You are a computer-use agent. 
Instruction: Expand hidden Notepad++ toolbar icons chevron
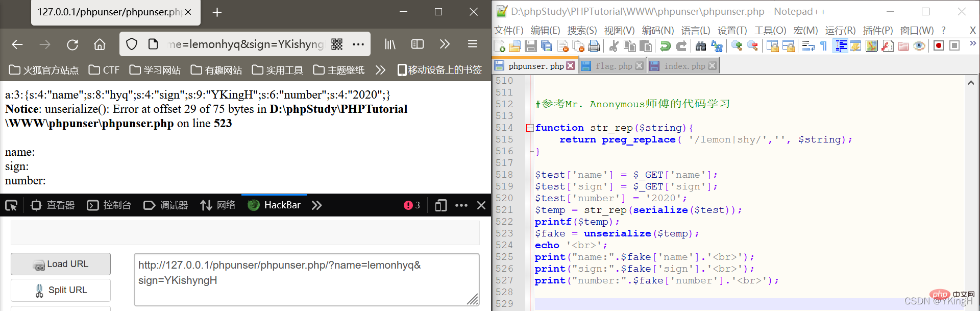972,44
